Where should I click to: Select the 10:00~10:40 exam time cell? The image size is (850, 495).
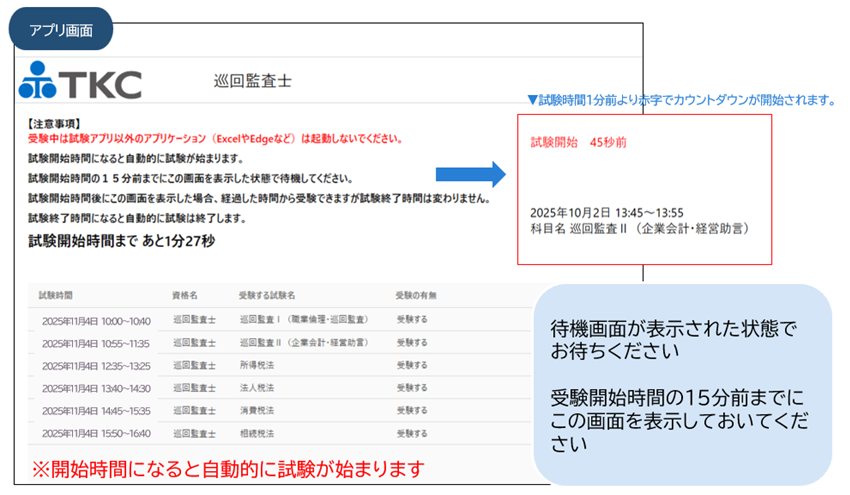tap(96, 321)
